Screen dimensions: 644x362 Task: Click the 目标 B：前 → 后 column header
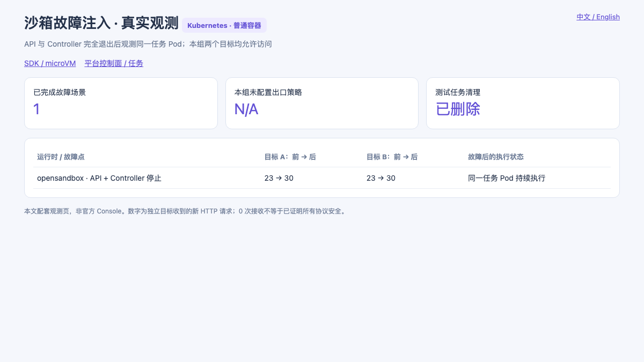pos(392,157)
